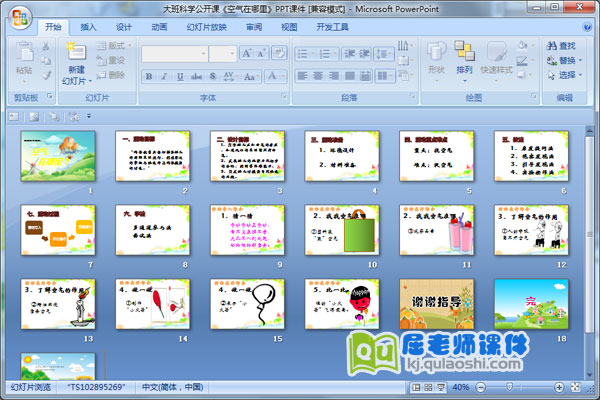Screen dimensions: 600x400
Task: Open the font name combo box
Action: 173,53
